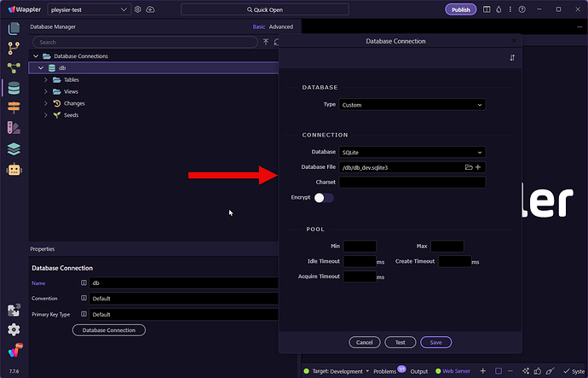Expand the Seeds tree node

click(46, 115)
